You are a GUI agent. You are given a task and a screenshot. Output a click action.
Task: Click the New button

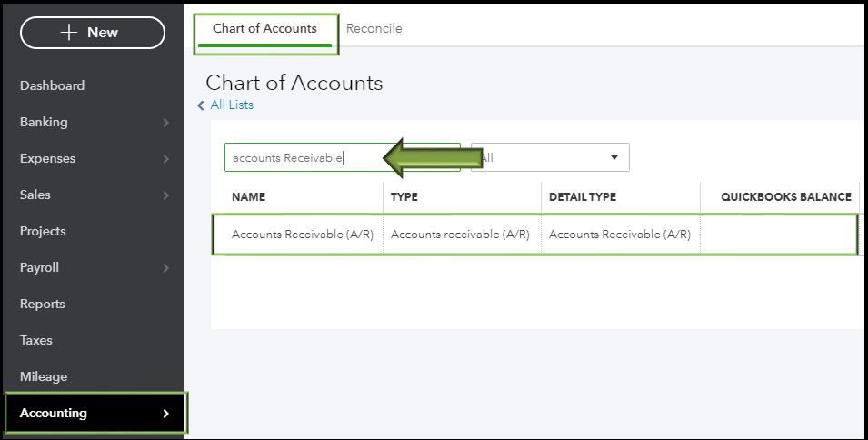point(92,33)
